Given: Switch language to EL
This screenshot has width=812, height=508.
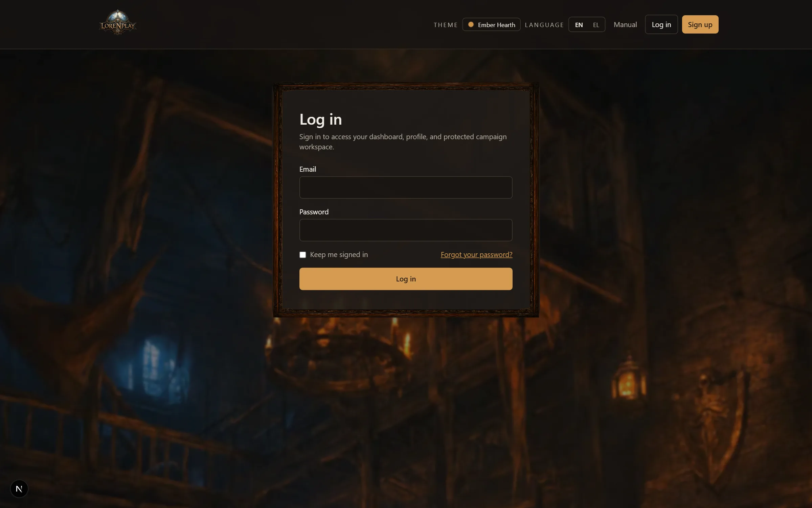Looking at the screenshot, I should click(596, 25).
